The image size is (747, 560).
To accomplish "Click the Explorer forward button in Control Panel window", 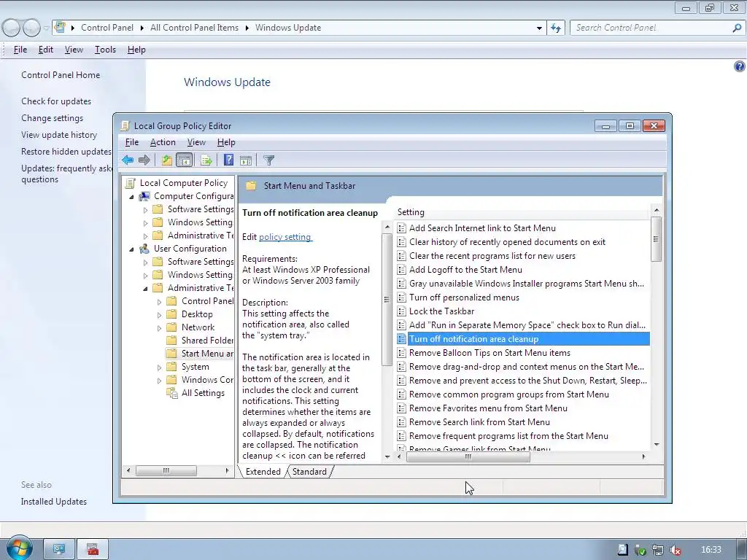I will pos(31,28).
